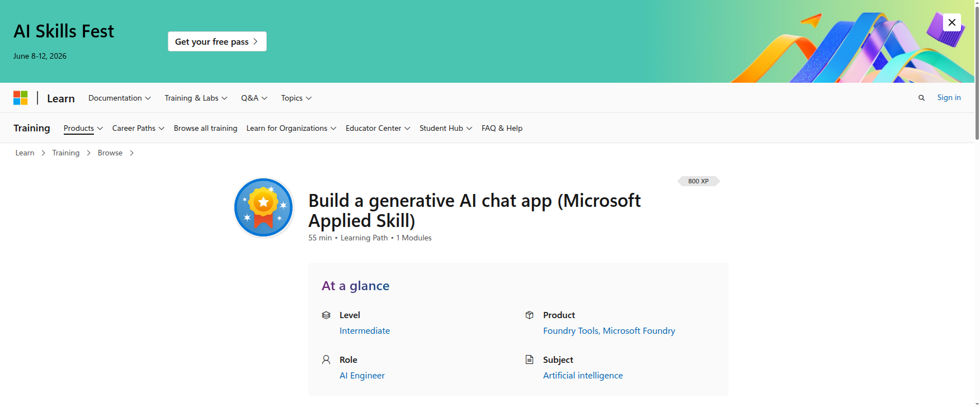Expand the Documentation dropdown menu
Image resolution: width=980 pixels, height=407 pixels.
[x=120, y=98]
